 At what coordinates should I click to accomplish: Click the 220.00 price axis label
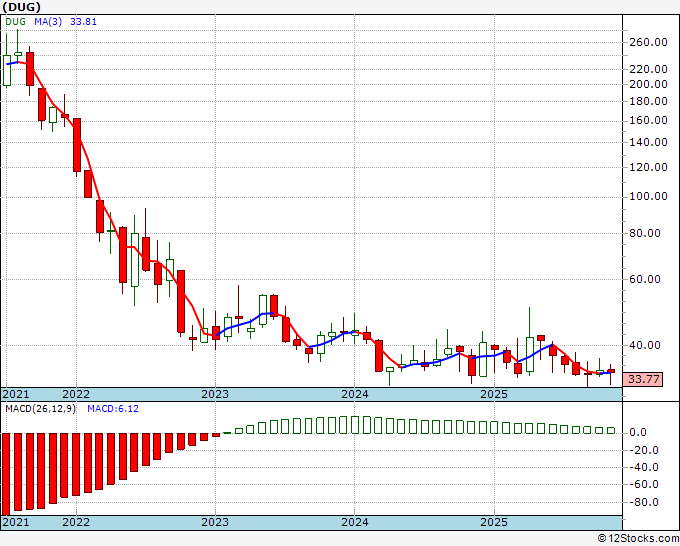(x=648, y=69)
